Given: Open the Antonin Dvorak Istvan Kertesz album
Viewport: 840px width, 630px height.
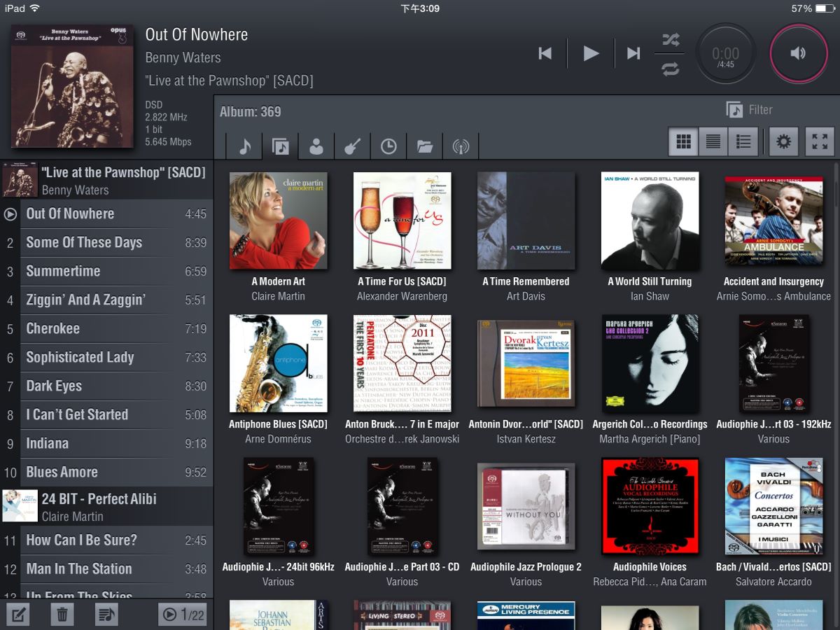Looking at the screenshot, I should point(526,363).
